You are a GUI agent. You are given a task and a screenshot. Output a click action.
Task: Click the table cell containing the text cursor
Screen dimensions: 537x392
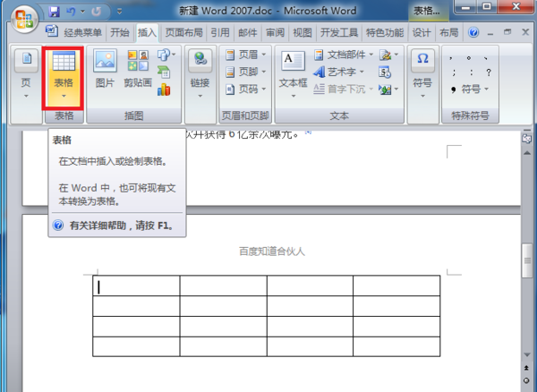[x=136, y=285]
